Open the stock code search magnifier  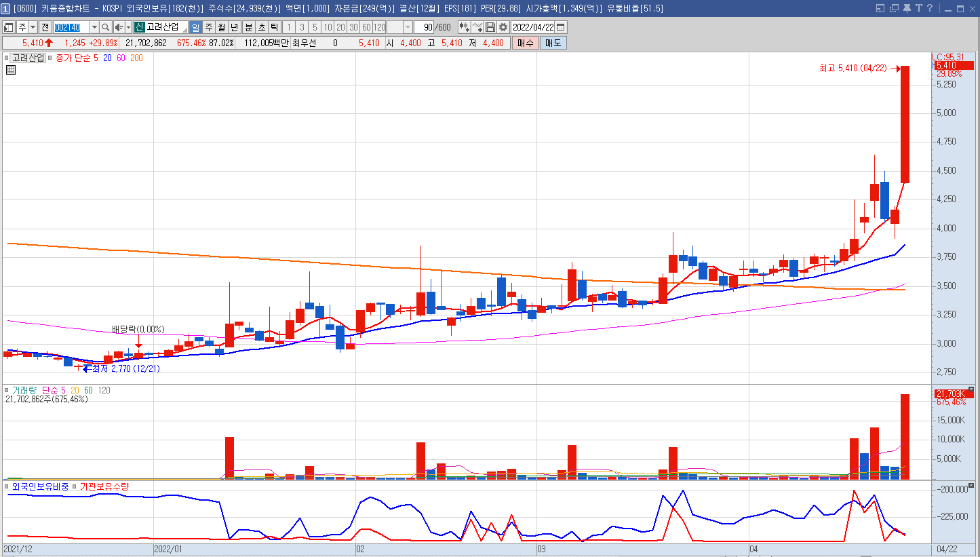pos(106,27)
